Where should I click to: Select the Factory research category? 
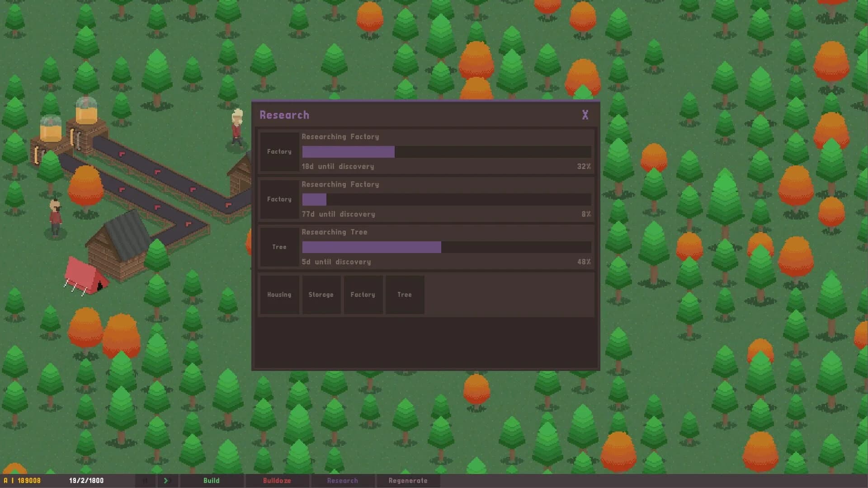(363, 295)
